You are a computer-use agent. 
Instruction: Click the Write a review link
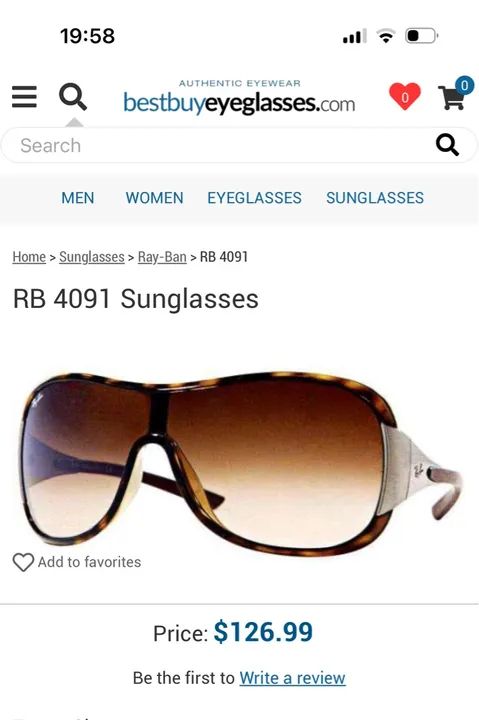[x=292, y=678]
